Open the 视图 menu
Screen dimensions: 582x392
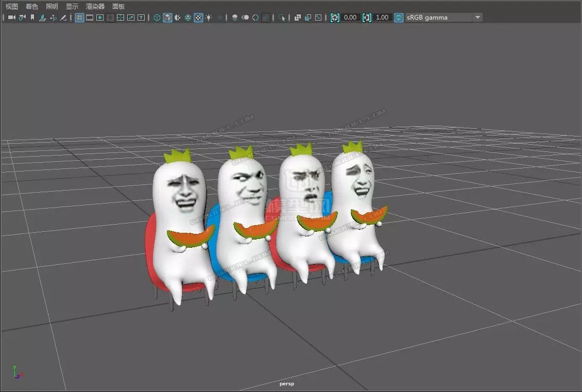[11, 7]
